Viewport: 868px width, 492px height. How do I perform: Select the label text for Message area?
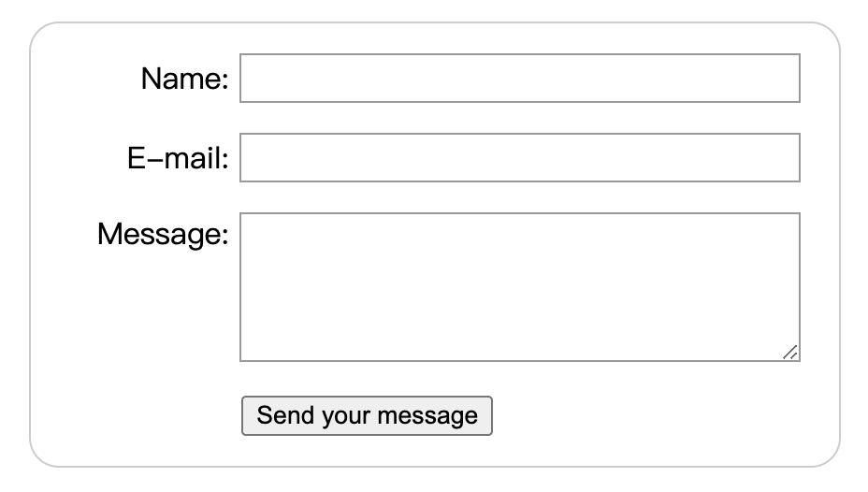(163, 234)
